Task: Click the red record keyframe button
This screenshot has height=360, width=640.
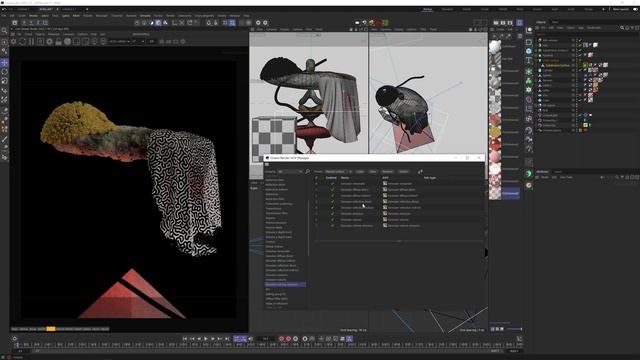Action: (x=281, y=339)
